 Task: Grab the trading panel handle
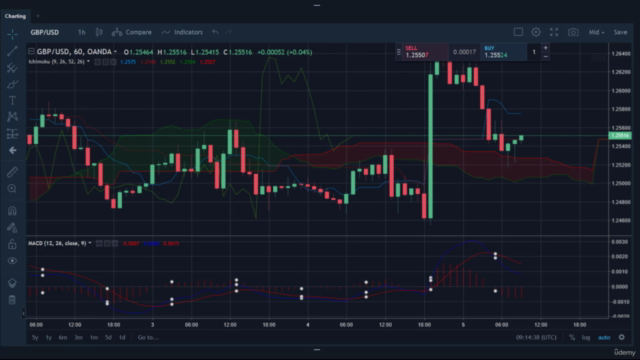click(398, 52)
